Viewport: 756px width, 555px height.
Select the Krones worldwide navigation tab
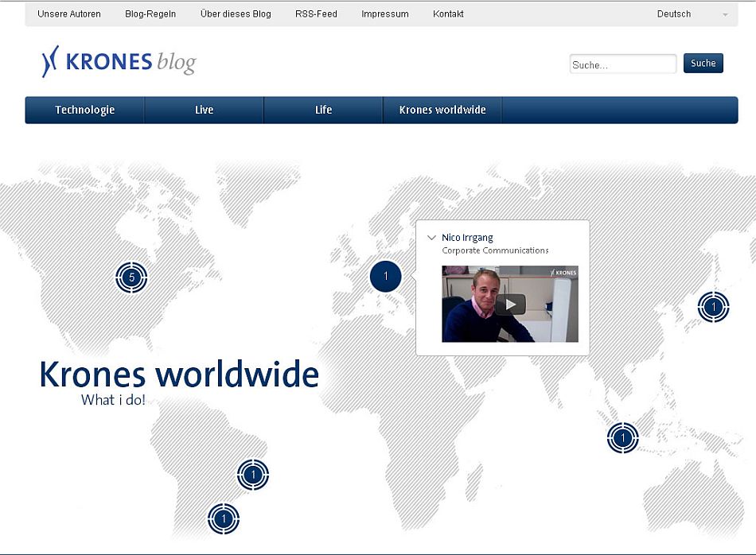tap(442, 110)
